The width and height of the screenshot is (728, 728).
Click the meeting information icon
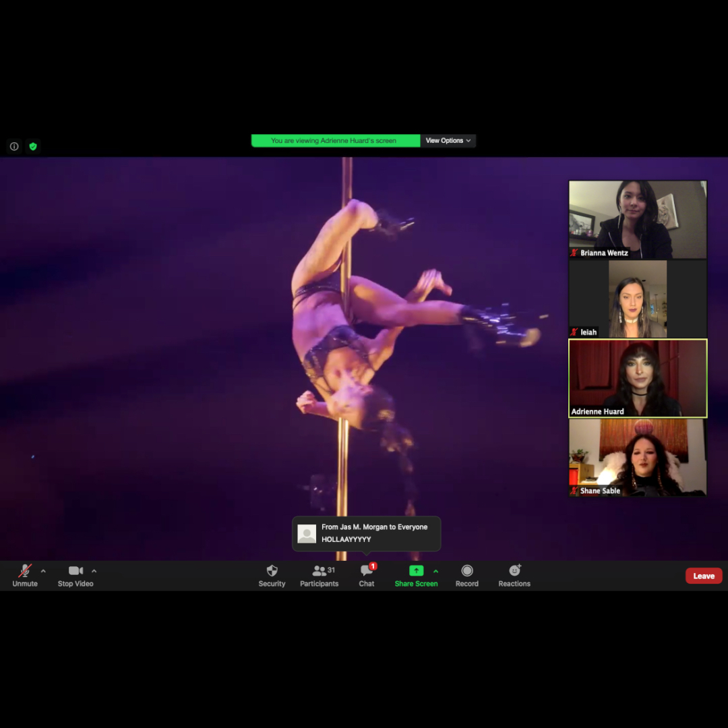(14, 146)
